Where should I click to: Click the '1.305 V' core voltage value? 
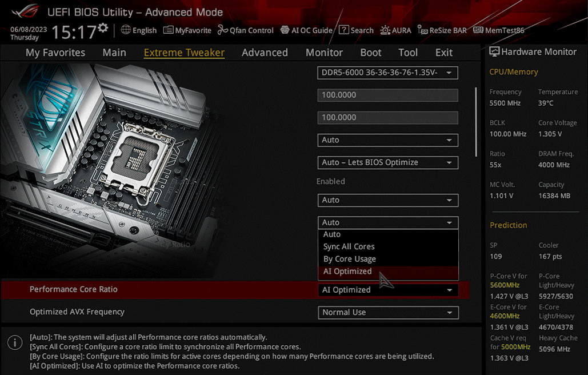point(550,134)
